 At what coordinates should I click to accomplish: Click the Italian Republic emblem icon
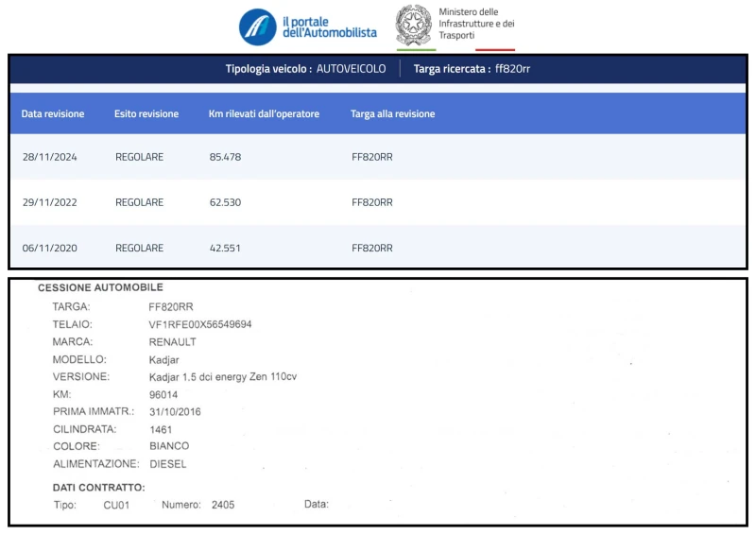pyautogui.click(x=413, y=25)
